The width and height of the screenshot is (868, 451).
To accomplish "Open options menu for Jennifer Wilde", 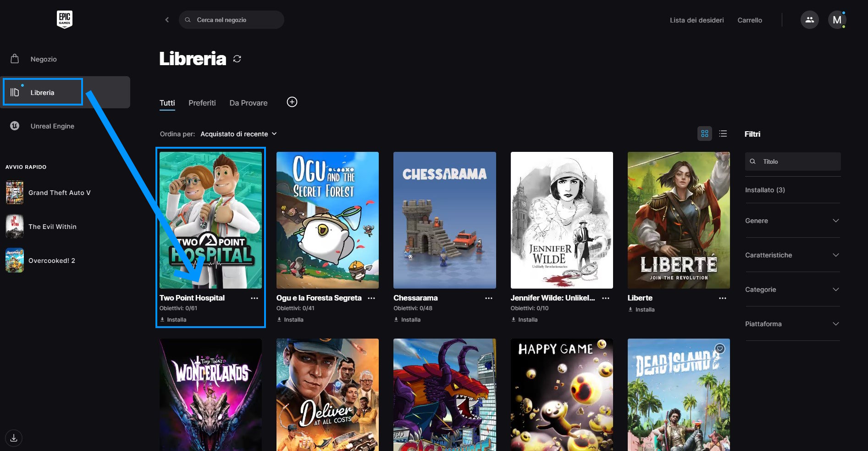I will [606, 298].
